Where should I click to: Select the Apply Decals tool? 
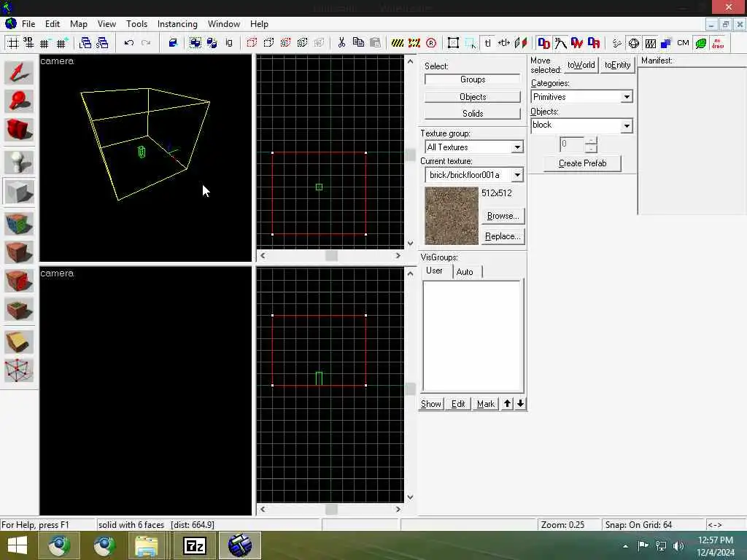click(x=19, y=281)
